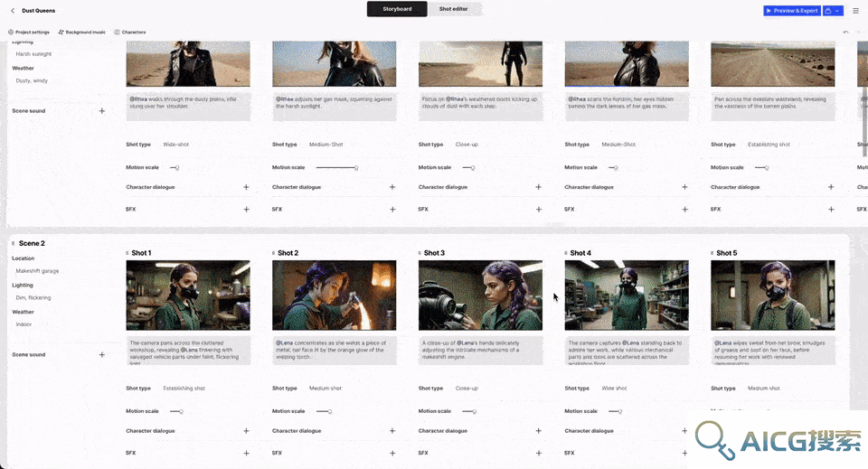868x469 pixels.
Task: Open the Establishing shot type of Scene 2 Shot 1
Action: click(184, 389)
